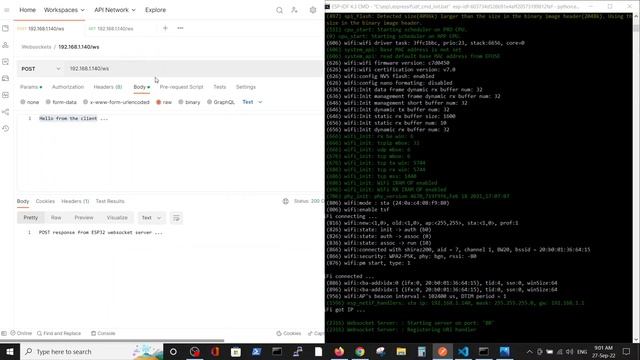Screen dimensions: 640x360
Task: Open Postman from the taskbar
Action: point(442,351)
